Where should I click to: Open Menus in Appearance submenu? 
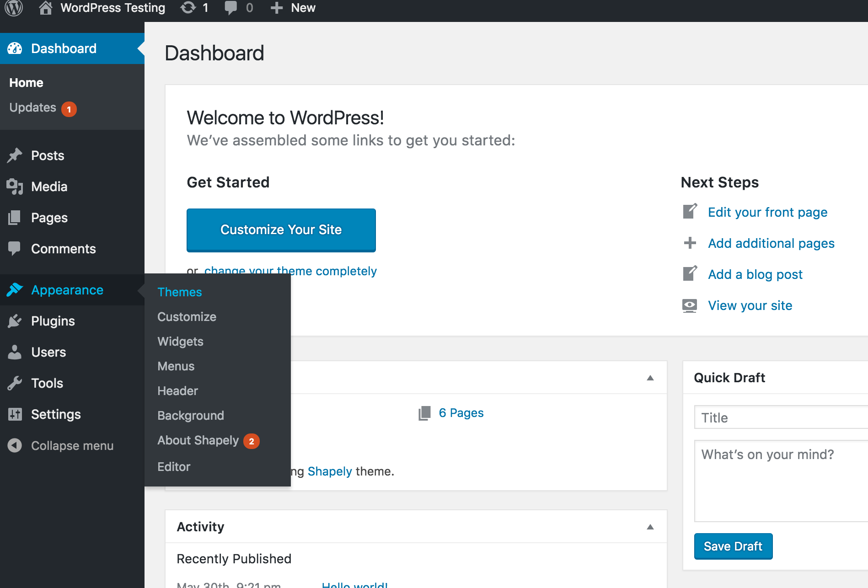click(176, 366)
